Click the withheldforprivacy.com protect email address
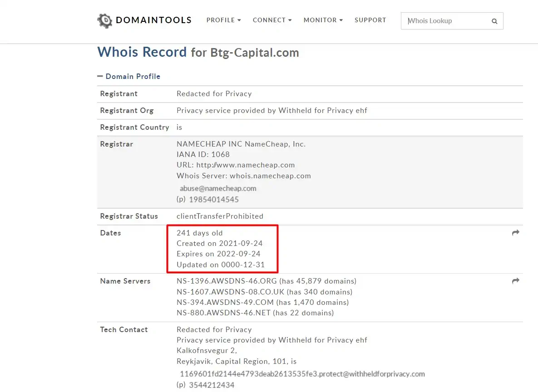This screenshot has width=538, height=392. (x=302, y=374)
